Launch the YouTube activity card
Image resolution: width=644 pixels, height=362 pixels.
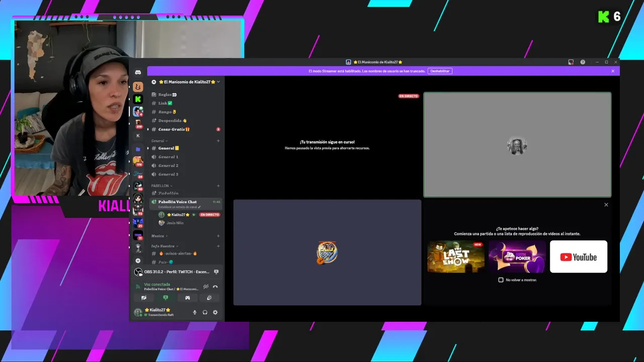coord(579,256)
